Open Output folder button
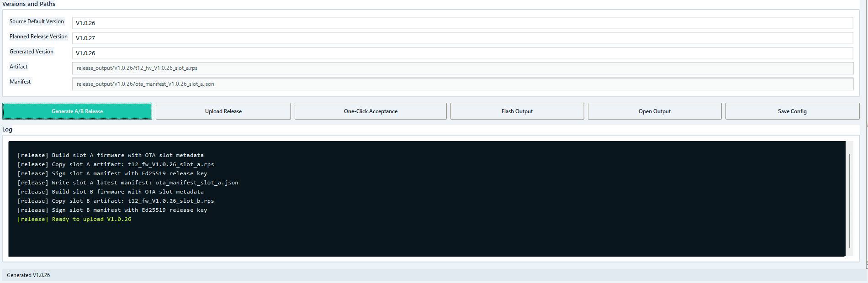Screen dimensions: 868x283 655,111
